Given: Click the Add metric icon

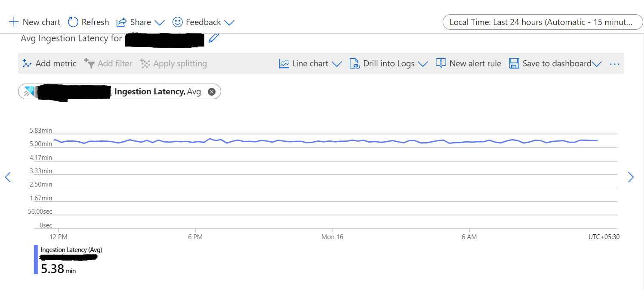Looking at the screenshot, I should click(27, 63).
